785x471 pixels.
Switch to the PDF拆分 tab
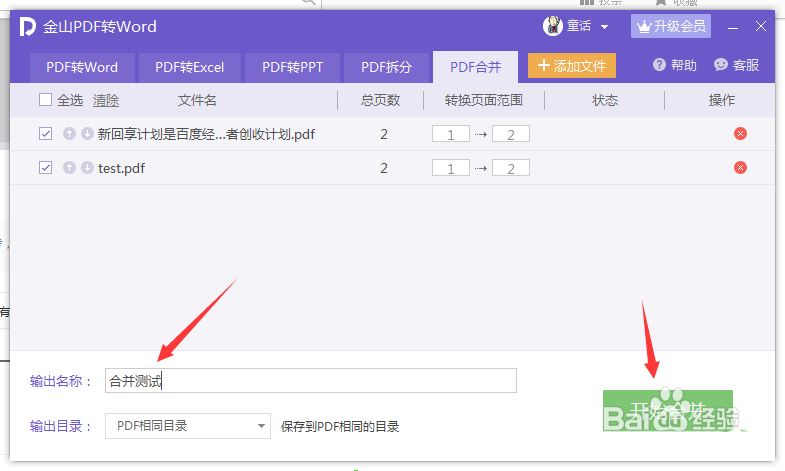(x=386, y=67)
